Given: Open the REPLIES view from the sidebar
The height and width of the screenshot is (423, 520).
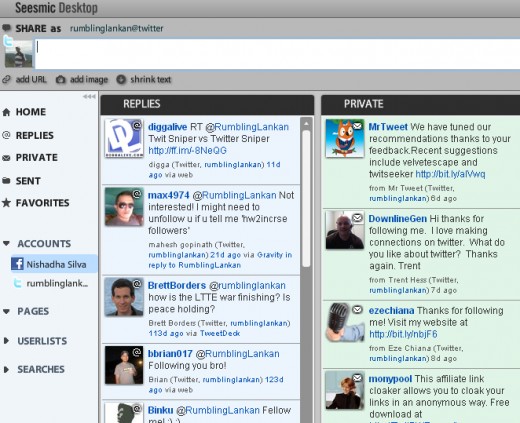Looking at the screenshot, I should (35, 135).
